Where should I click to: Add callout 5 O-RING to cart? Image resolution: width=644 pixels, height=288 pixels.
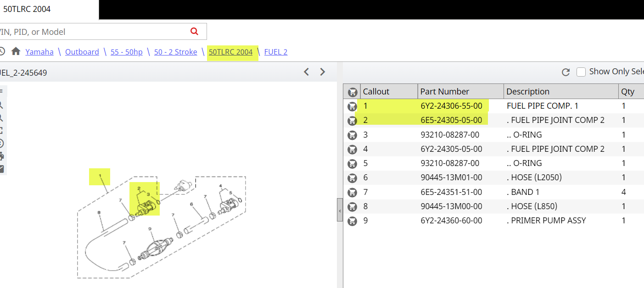pos(352,163)
